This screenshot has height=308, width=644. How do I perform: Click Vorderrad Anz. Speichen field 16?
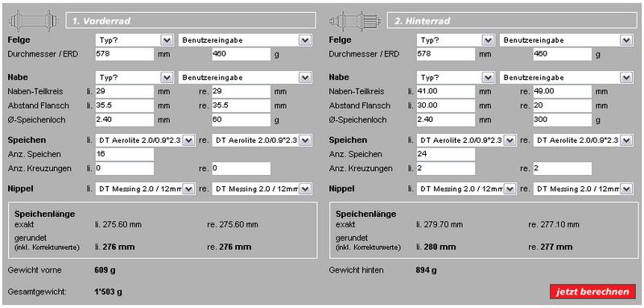[x=125, y=155]
